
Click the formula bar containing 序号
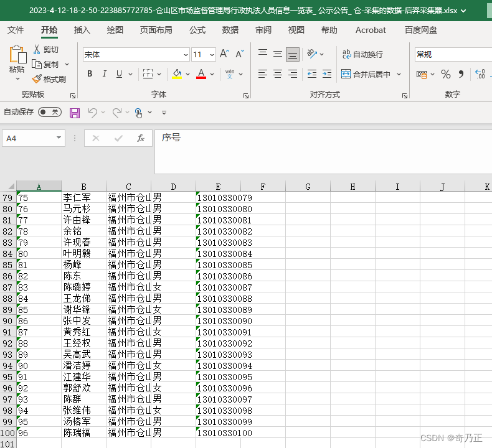323,152
